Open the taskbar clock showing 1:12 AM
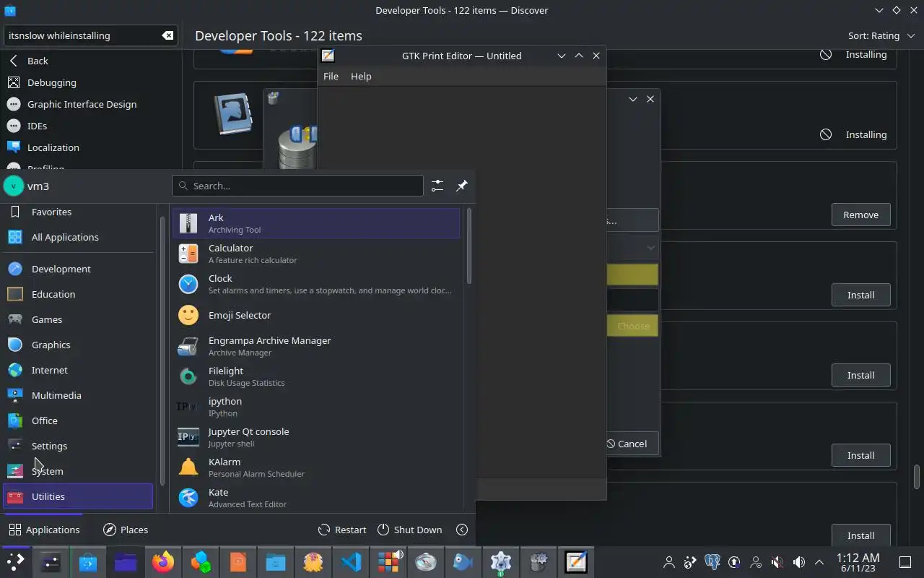Viewport: 924px width, 578px height. pyautogui.click(x=858, y=562)
